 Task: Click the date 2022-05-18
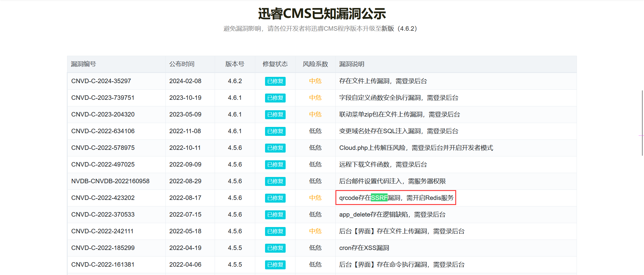185,231
